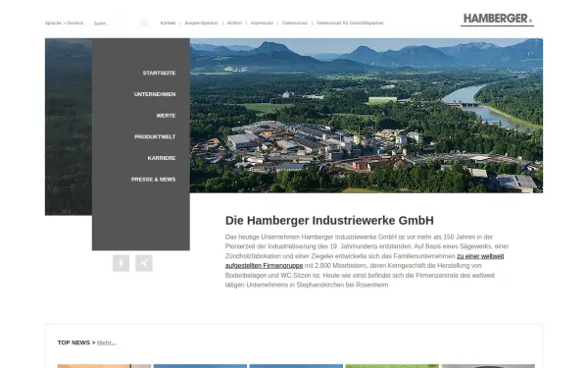This screenshot has width=588, height=368.
Task: Click the search submit button icon
Action: coord(144,24)
